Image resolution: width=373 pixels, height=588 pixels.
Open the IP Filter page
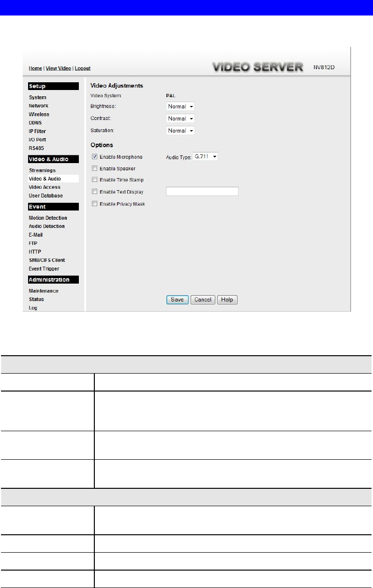38,131
